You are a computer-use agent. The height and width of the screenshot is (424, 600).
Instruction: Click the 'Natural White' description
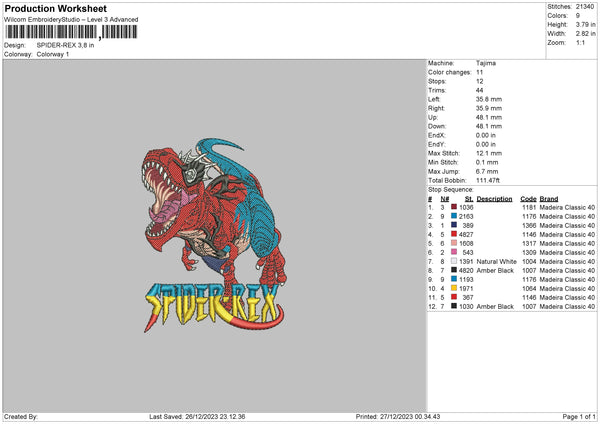497,261
